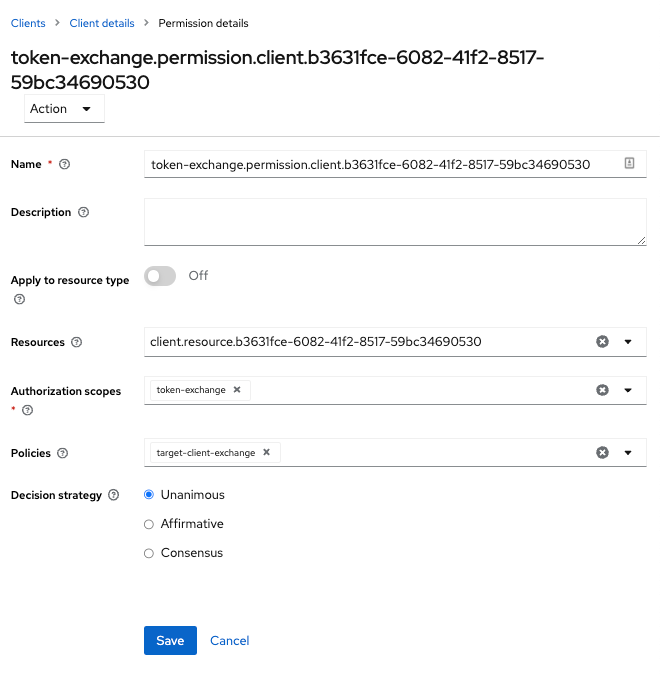Screen dimensions: 660x674
Task: Select the Consensus decision strategy
Action: pos(150,553)
